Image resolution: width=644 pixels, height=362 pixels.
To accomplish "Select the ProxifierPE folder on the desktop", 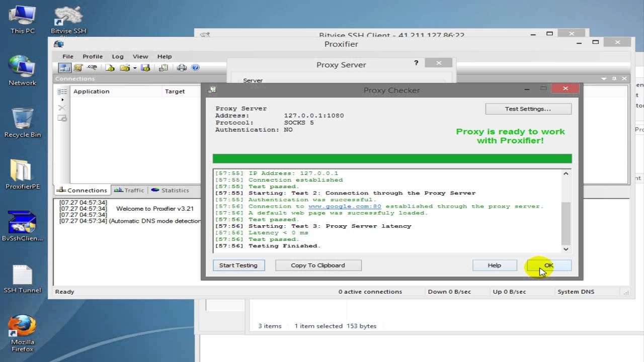I will [x=23, y=174].
